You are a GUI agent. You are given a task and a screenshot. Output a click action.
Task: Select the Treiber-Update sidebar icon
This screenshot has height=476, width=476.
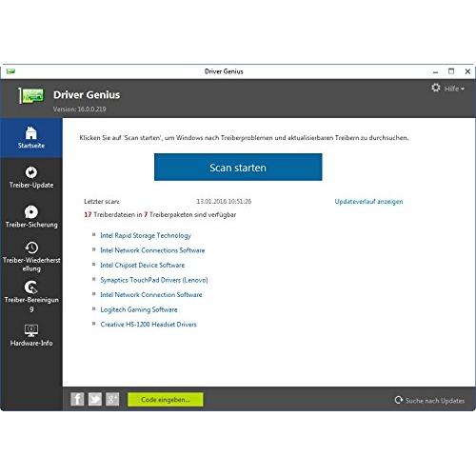pos(31,172)
